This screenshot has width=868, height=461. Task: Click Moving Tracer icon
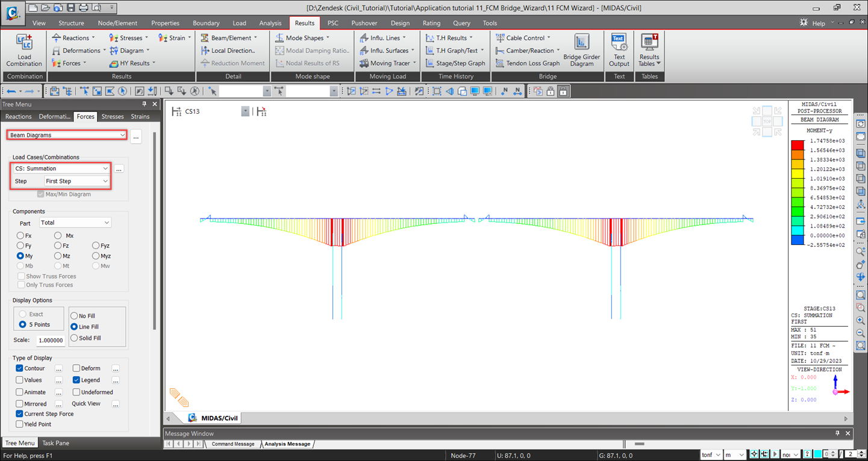point(364,63)
